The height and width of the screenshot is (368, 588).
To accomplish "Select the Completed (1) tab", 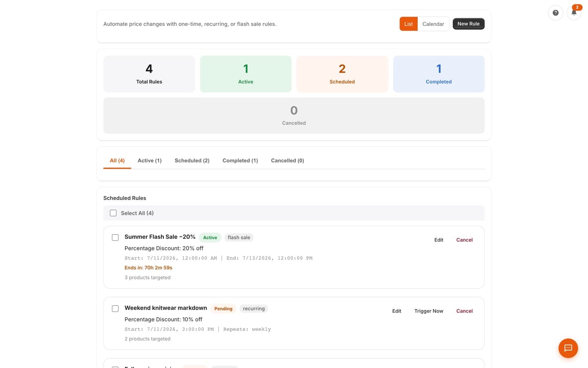I will tap(240, 161).
